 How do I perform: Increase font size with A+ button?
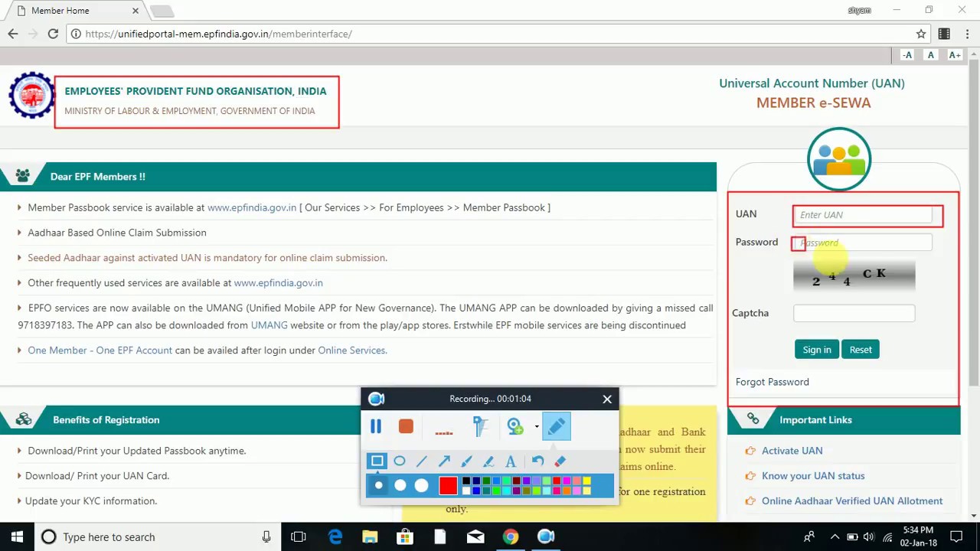coord(955,55)
